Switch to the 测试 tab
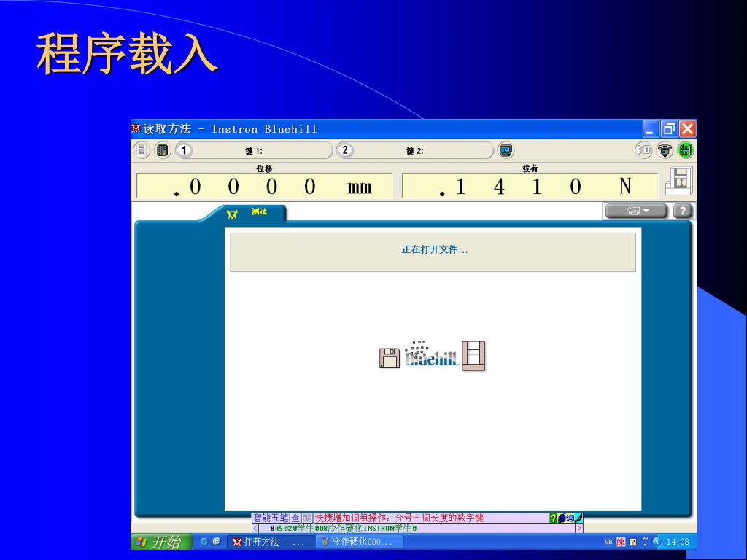The width and height of the screenshot is (747, 560). (x=252, y=213)
